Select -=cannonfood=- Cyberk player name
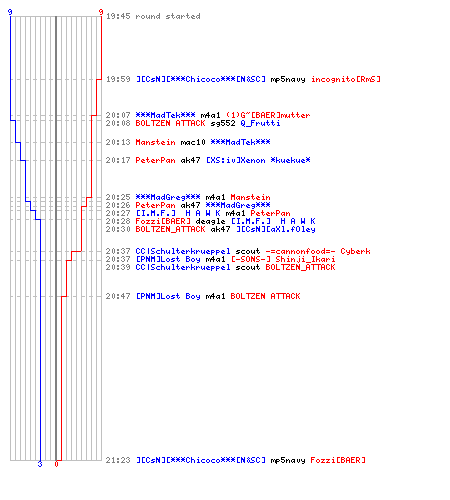 [318, 251]
